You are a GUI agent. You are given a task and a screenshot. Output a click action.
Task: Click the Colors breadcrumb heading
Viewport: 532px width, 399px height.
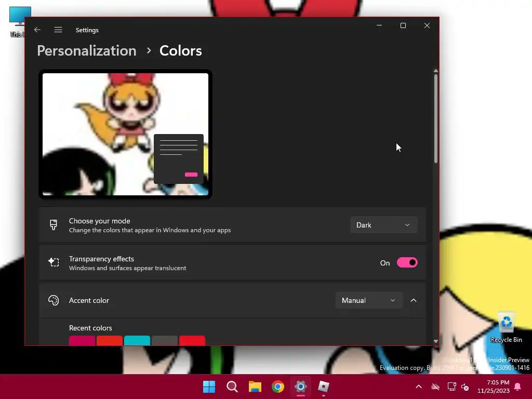180,51
